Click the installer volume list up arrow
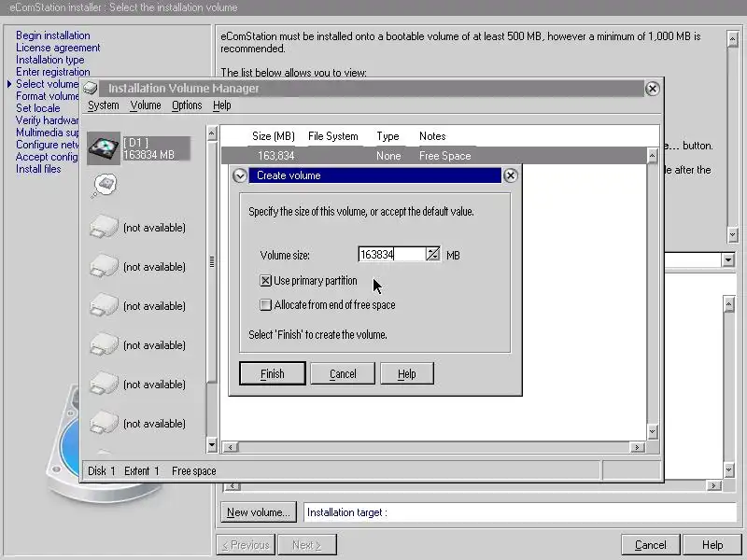The height and width of the screenshot is (560, 747). (729, 304)
